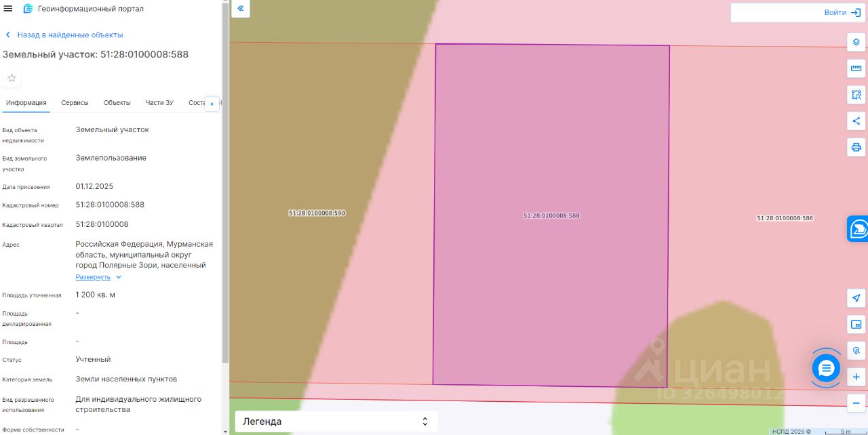This screenshot has width=868, height=435.
Task: Click the parcel title heading 51:28:0100008:588
Action: click(96, 54)
